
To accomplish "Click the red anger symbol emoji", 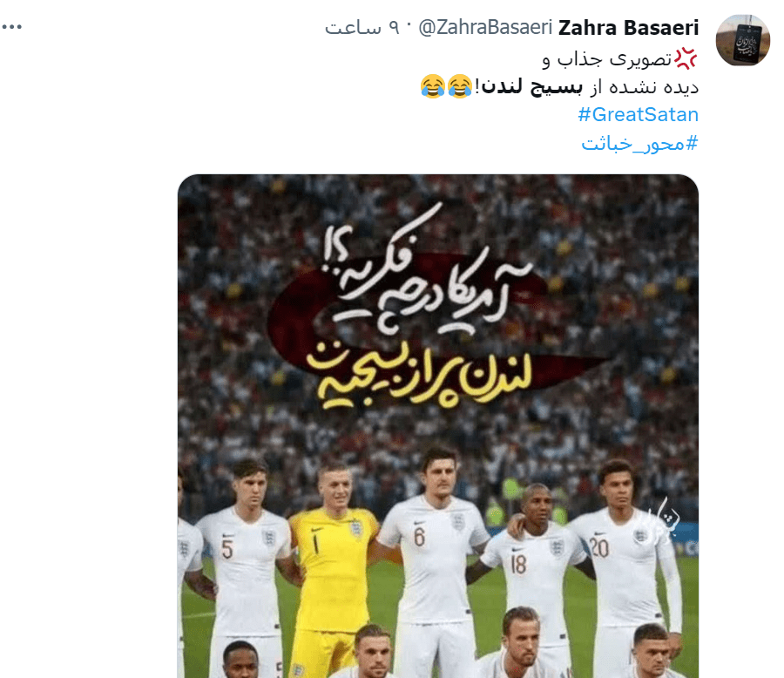I will click(686, 58).
